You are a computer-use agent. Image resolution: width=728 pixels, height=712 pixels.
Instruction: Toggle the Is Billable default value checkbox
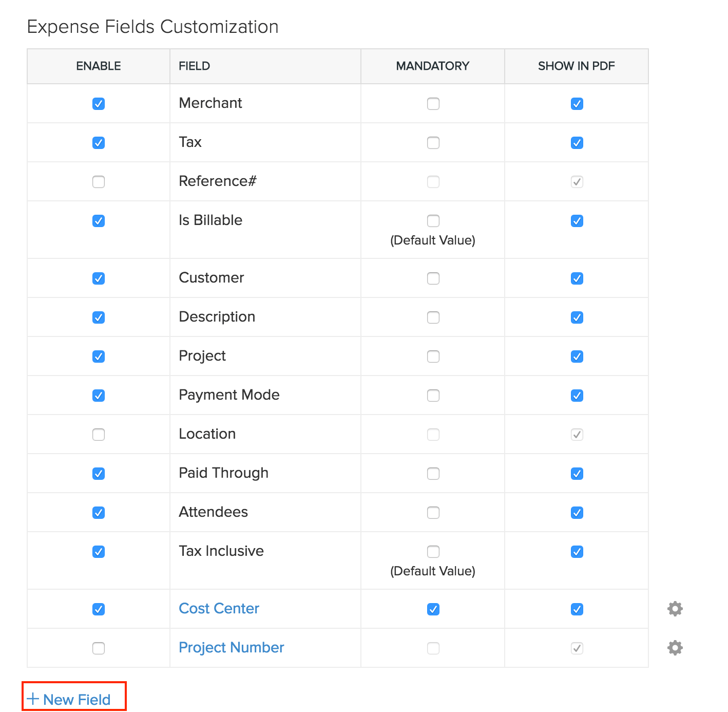click(x=433, y=220)
